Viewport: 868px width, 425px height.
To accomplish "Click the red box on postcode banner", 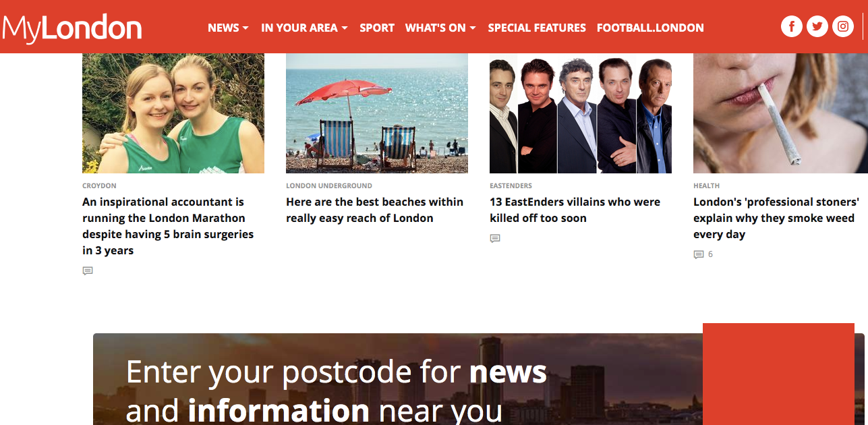I will click(x=778, y=374).
